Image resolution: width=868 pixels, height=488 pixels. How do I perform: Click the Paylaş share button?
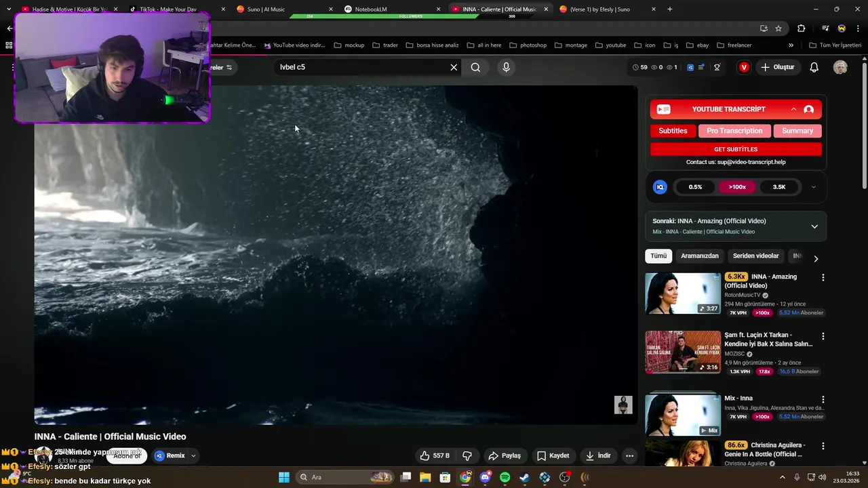505,455
